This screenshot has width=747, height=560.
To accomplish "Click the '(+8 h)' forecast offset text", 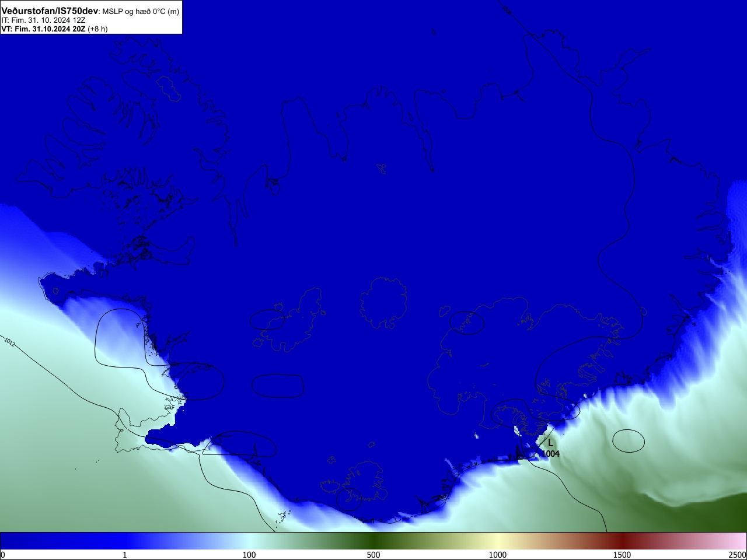I will pos(97,29).
